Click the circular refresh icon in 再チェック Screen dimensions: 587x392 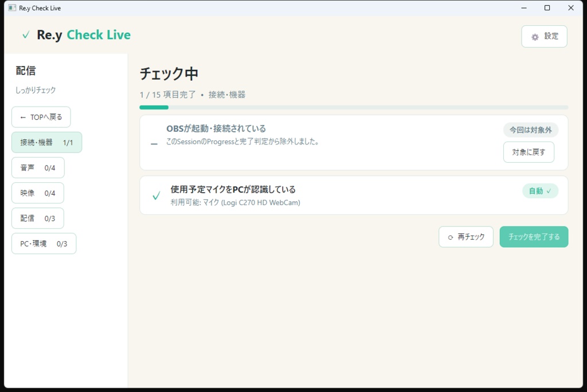[451, 237]
